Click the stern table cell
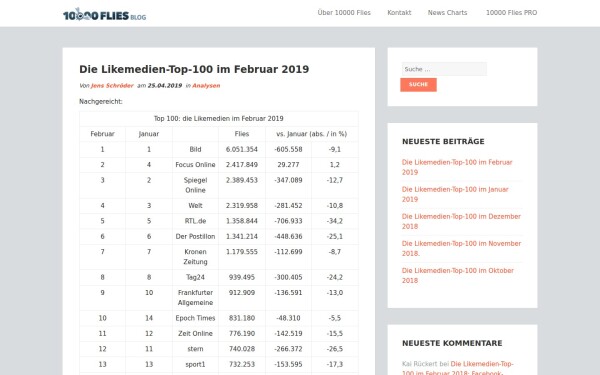The width and height of the screenshot is (600, 375). point(195,349)
